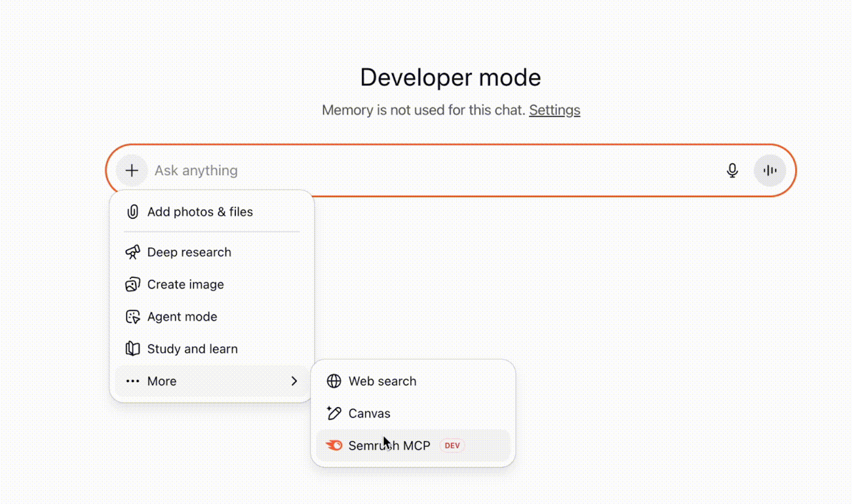This screenshot has width=852, height=504.
Task: Click the DEV badge on Semrush MCP
Action: pos(452,445)
